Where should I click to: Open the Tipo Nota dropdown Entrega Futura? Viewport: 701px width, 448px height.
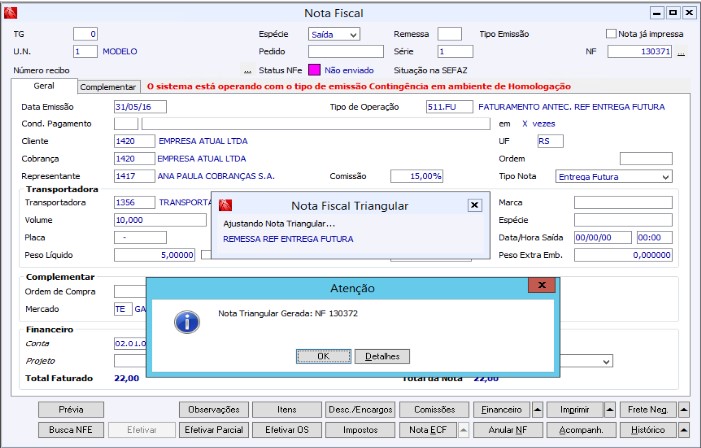point(614,177)
